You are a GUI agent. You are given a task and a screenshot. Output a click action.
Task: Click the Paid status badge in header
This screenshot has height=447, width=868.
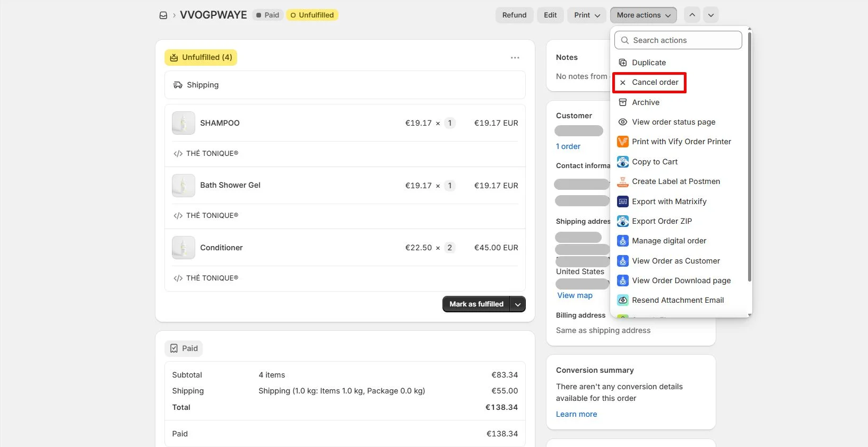tap(268, 15)
